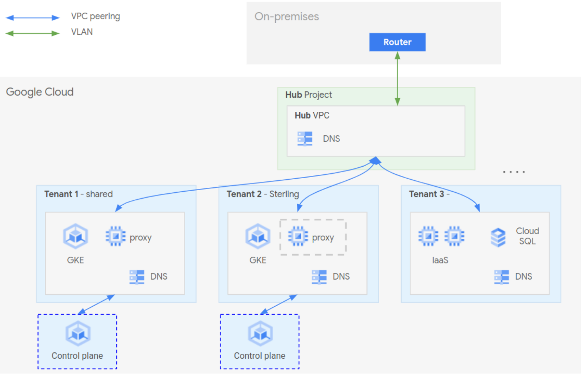Click the 'proxy' label in Tenant 1

141,238
